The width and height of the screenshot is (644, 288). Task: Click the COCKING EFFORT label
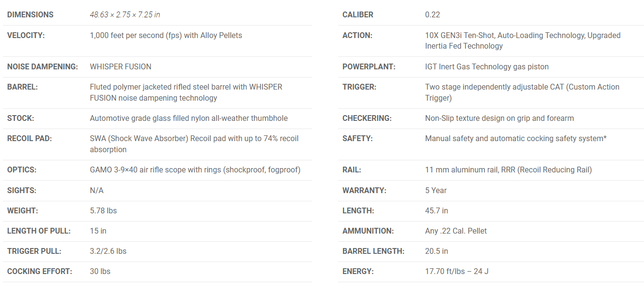pos(39,272)
